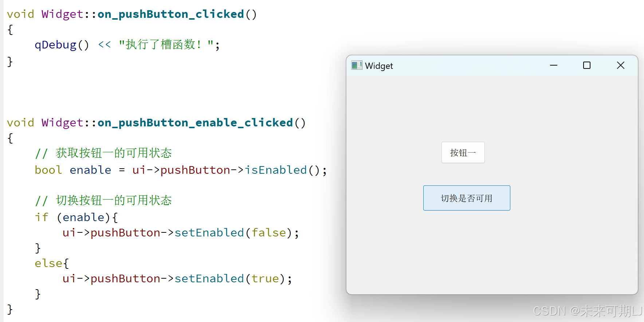Click the comment 切换按钮一的可用状态
The width and height of the screenshot is (644, 322).
pos(103,200)
